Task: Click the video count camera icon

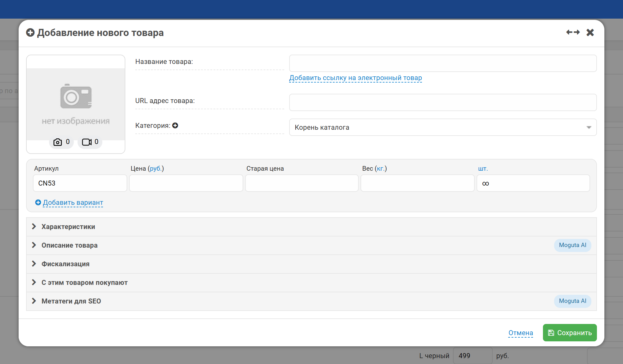Action: 87,142
